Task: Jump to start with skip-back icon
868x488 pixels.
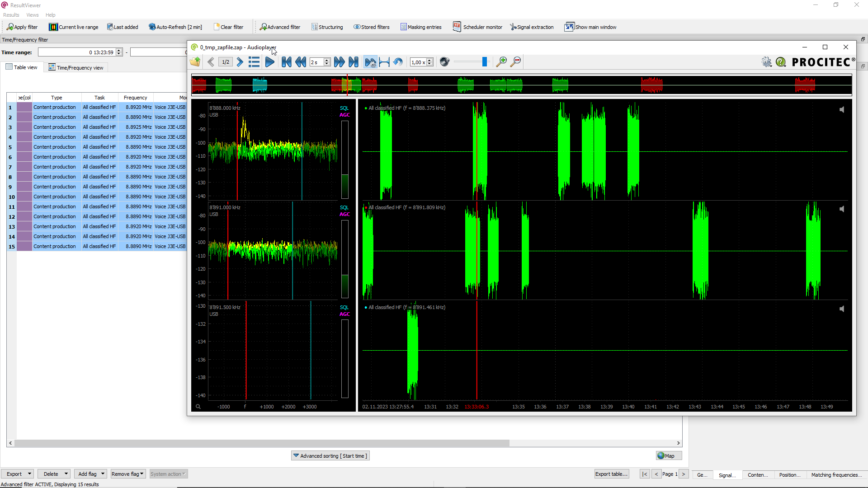Action: tap(286, 62)
